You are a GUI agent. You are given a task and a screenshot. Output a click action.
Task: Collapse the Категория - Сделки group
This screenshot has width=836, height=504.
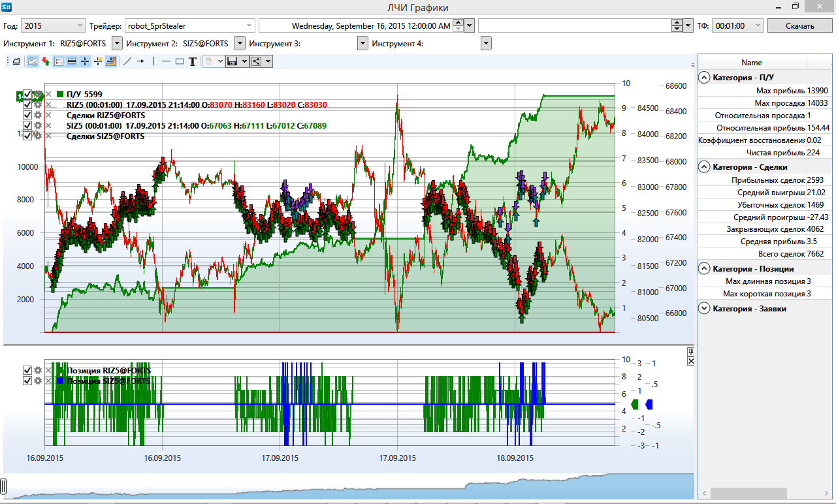click(x=704, y=167)
